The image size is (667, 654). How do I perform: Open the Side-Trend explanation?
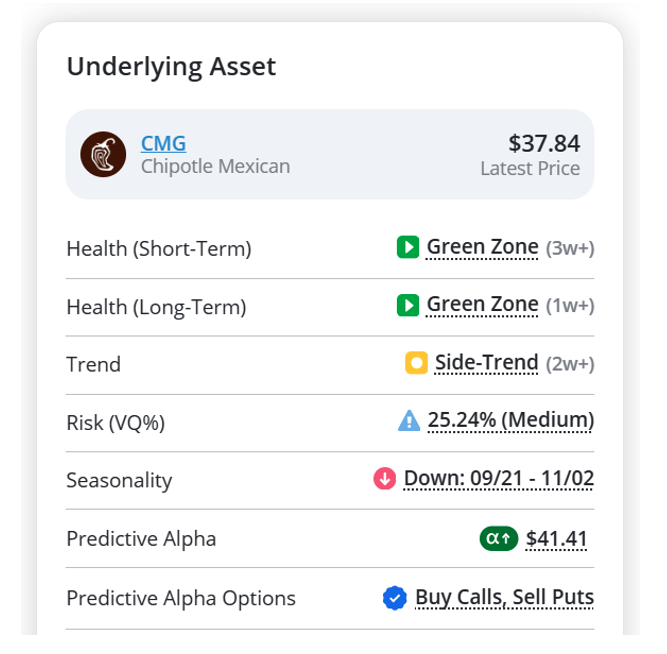pos(487,363)
